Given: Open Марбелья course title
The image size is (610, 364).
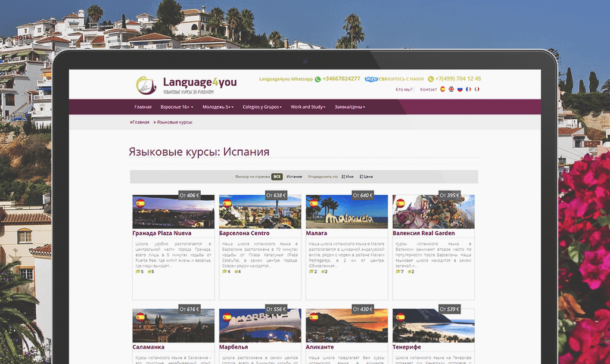Looking at the screenshot, I should tap(234, 347).
